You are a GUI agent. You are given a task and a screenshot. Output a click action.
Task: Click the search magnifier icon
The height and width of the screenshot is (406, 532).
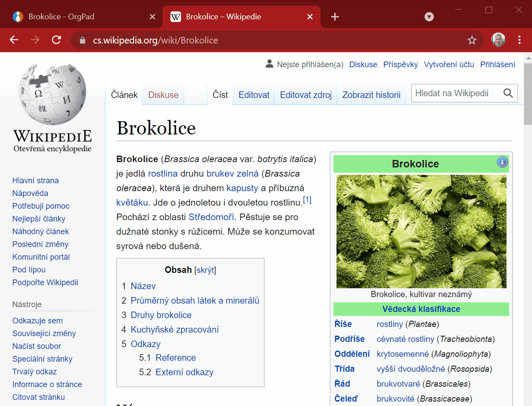508,93
